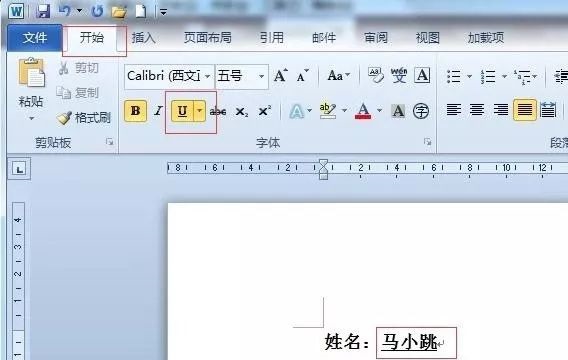The height and width of the screenshot is (360, 568).
Task: Toggle Bold formatting off
Action: (x=135, y=111)
